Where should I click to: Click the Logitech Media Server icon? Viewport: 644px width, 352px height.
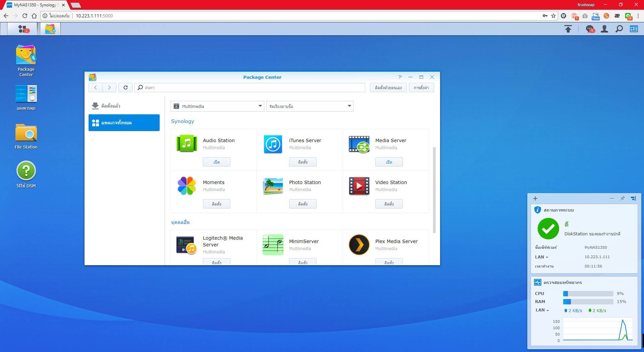coord(186,245)
